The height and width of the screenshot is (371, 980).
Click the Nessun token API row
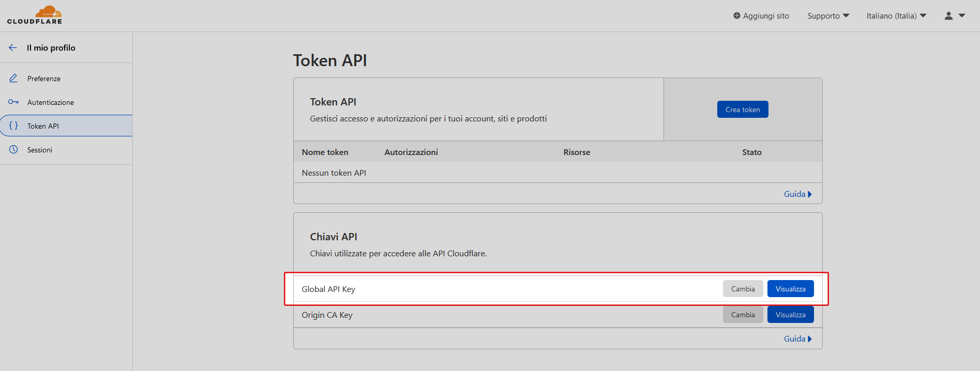[557, 173]
